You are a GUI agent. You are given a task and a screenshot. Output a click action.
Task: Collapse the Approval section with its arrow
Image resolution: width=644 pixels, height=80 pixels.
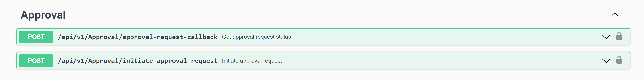pyautogui.click(x=615, y=15)
